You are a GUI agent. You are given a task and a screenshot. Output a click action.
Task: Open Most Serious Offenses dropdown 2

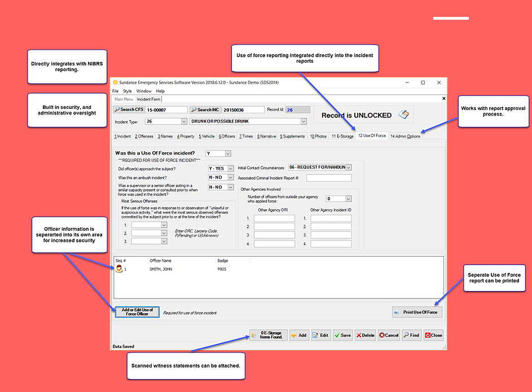pos(164,233)
